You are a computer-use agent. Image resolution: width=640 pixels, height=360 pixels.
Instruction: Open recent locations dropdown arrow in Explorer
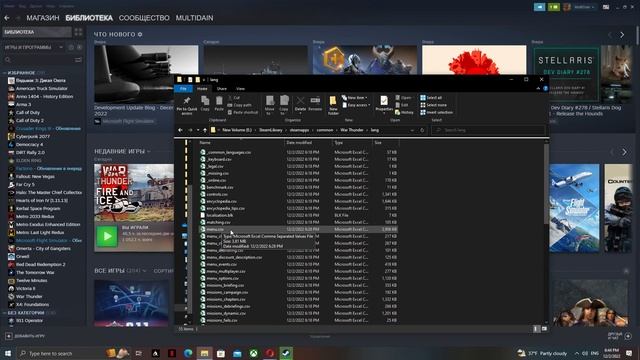198,130
